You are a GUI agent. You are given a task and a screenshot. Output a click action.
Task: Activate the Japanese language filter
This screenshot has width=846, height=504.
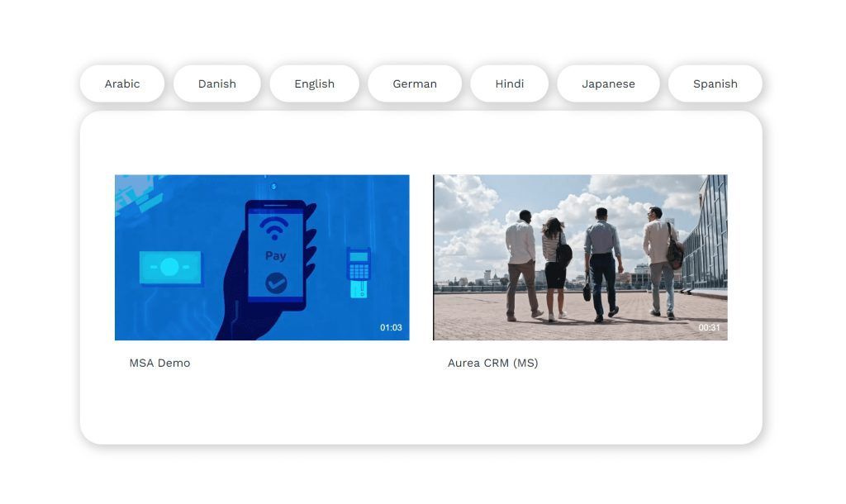click(x=608, y=83)
